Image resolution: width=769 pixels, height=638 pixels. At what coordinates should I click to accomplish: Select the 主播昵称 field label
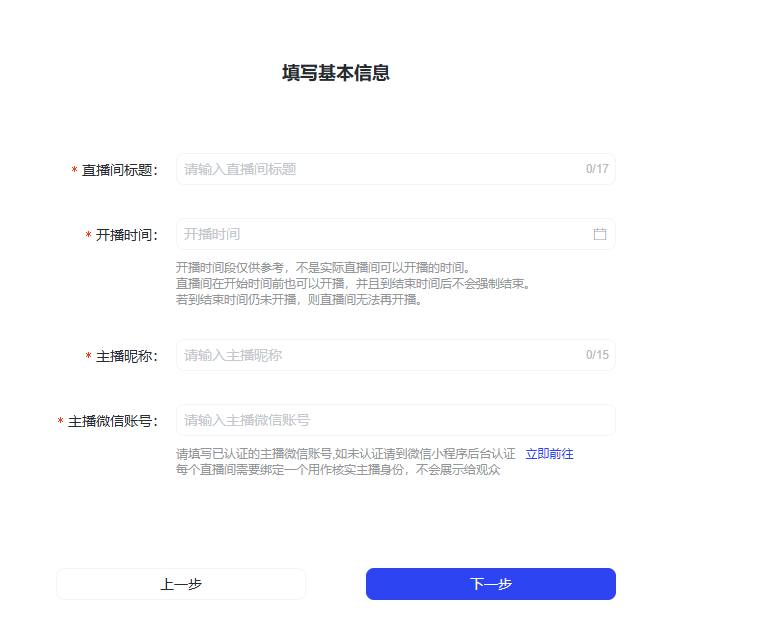(126, 356)
